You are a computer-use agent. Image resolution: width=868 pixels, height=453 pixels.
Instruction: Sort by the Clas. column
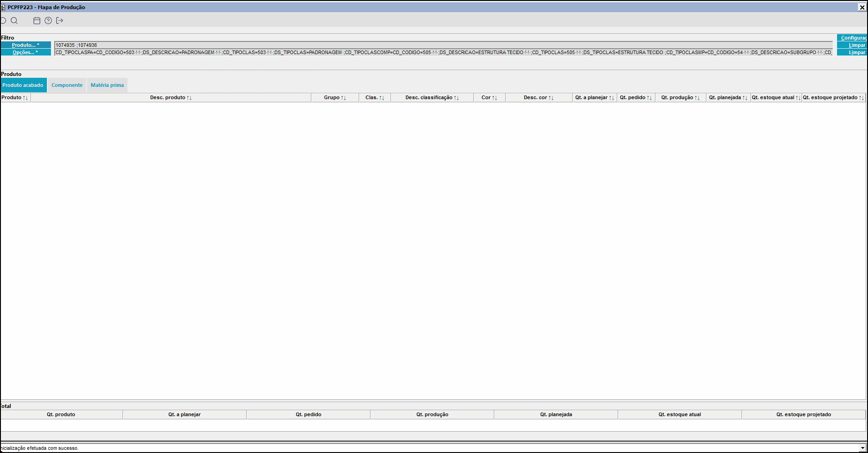coord(375,97)
